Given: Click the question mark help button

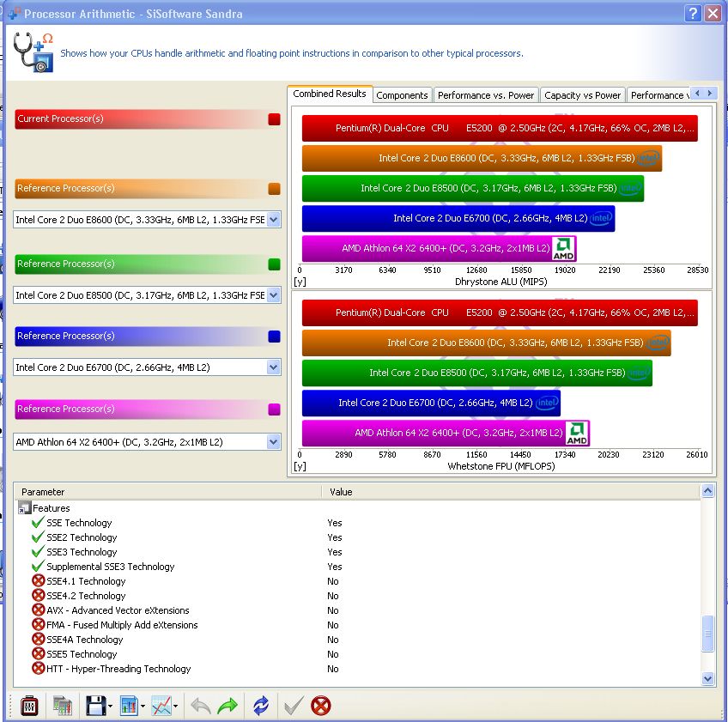Looking at the screenshot, I should click(x=692, y=13).
